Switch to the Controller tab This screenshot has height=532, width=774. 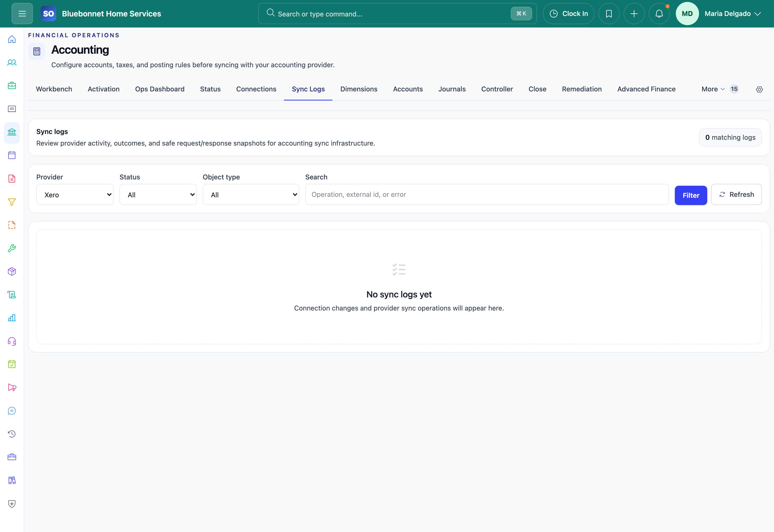tap(497, 89)
